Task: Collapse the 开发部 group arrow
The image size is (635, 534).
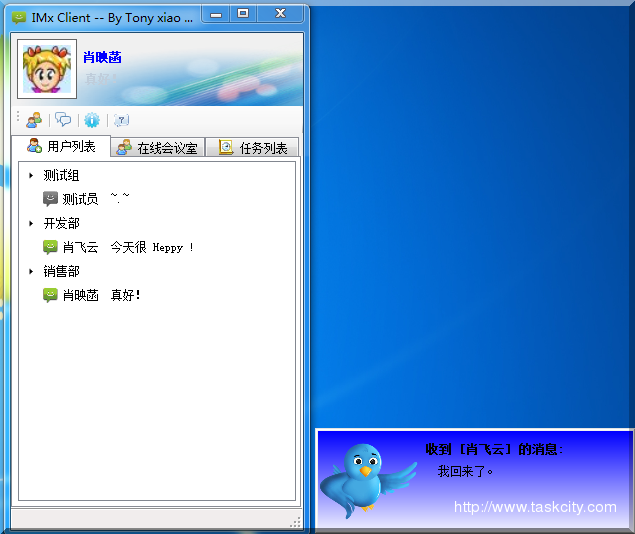Action: pos(31,223)
